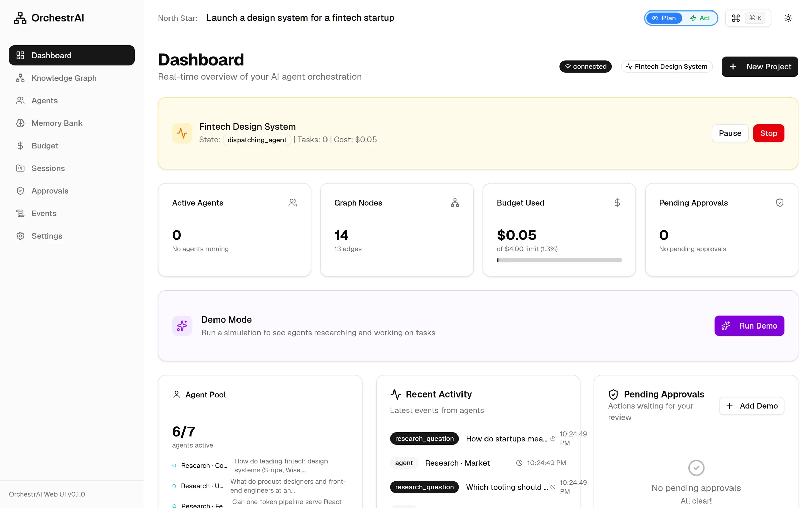Click the search icon beside Research · Co…

click(174, 466)
